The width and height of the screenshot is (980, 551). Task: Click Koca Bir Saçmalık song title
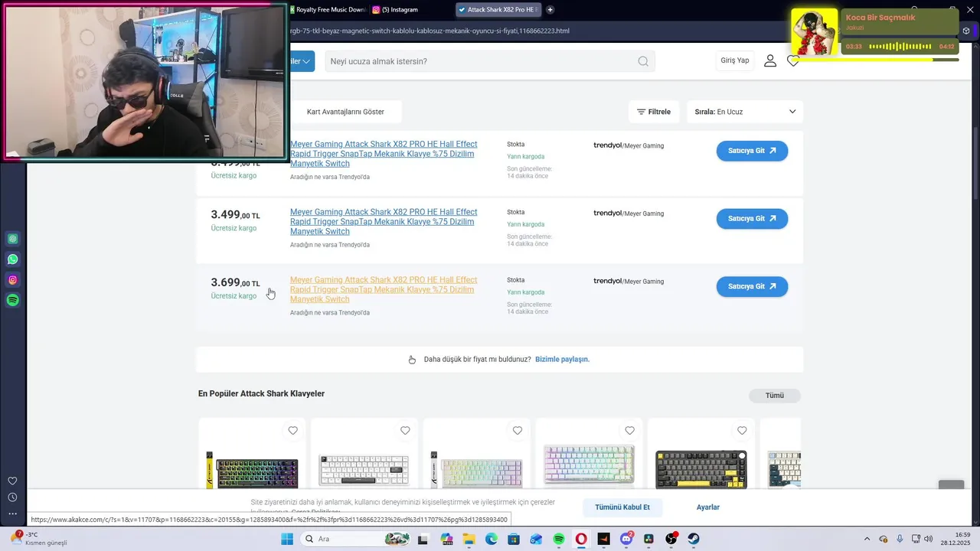coord(880,18)
